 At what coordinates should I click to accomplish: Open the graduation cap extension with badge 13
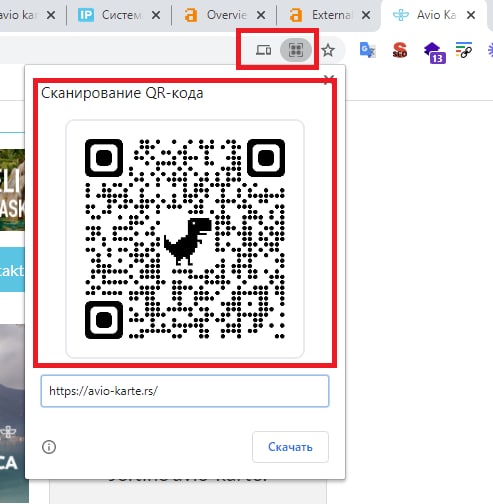click(x=434, y=53)
